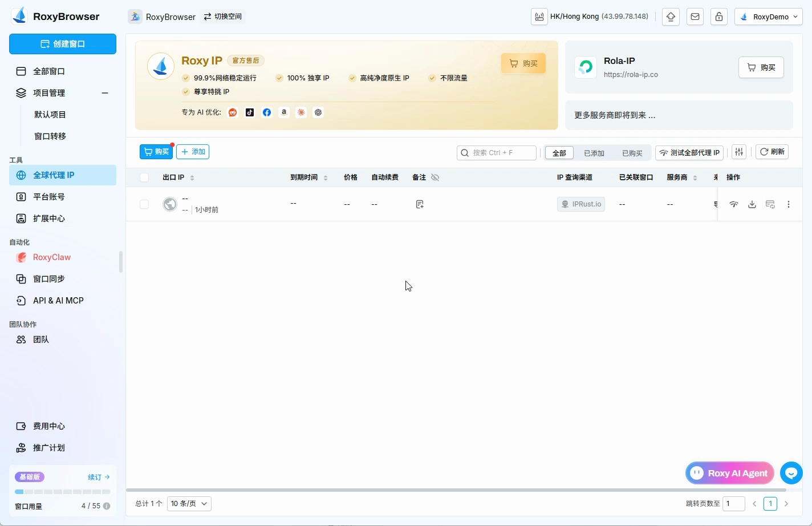
Task: Click the 跳转页数至 page number field
Action: [x=734, y=504]
